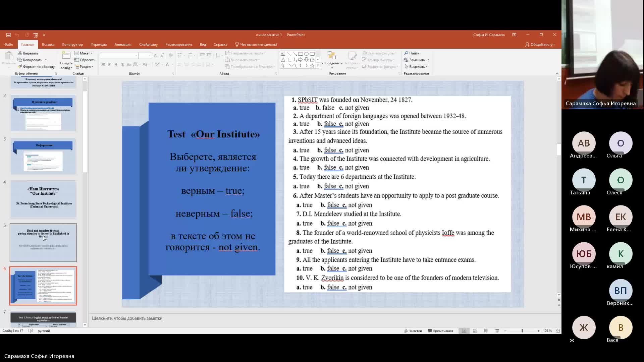Open the Рецензирование tab
This screenshot has height=362, width=644.
point(179,45)
